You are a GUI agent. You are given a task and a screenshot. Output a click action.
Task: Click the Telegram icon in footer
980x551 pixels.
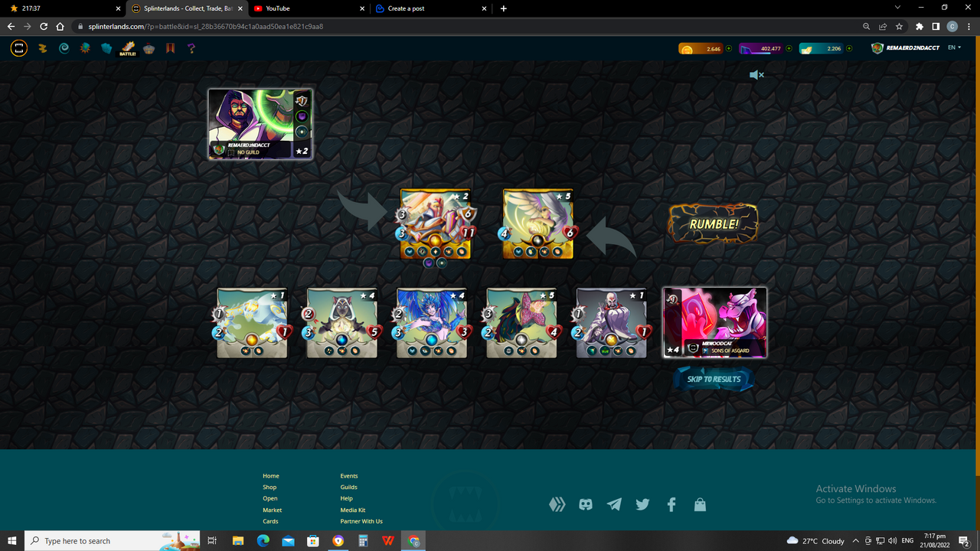(614, 504)
